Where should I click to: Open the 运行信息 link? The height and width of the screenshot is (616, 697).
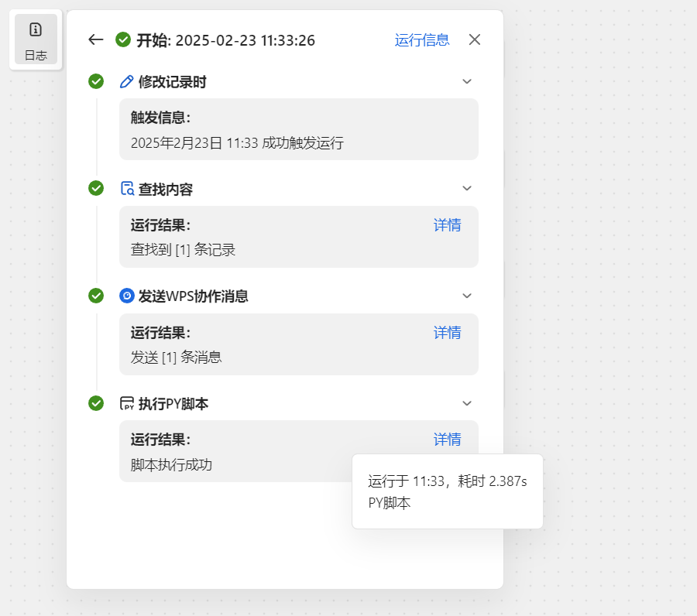(422, 40)
